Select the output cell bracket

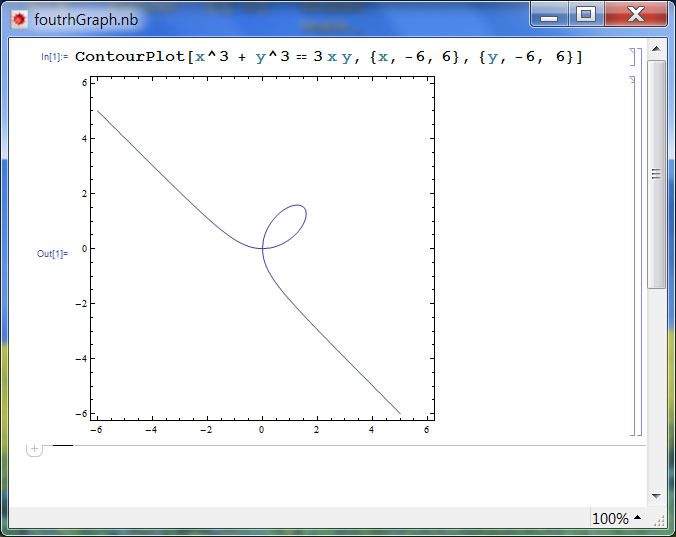point(632,256)
